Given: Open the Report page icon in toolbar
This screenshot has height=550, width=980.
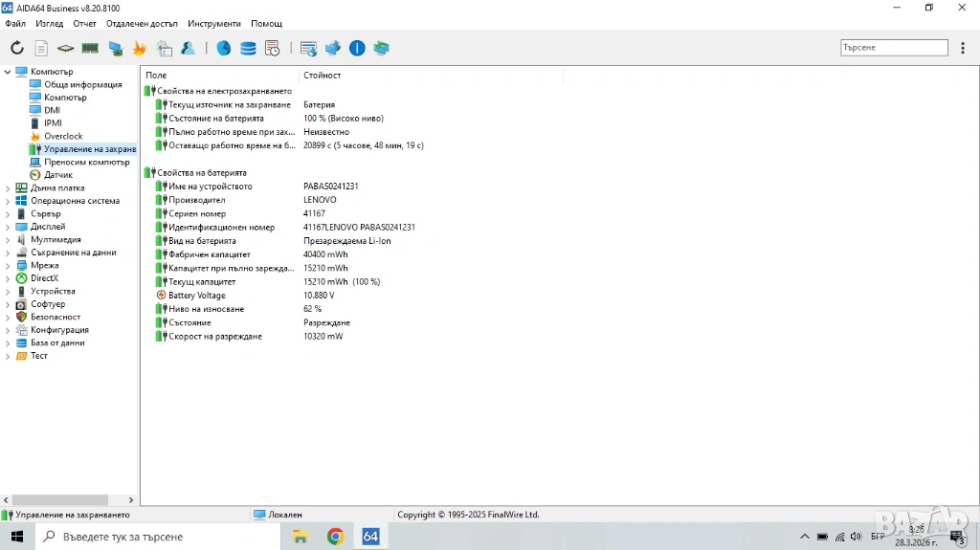Looking at the screenshot, I should pyautogui.click(x=41, y=48).
